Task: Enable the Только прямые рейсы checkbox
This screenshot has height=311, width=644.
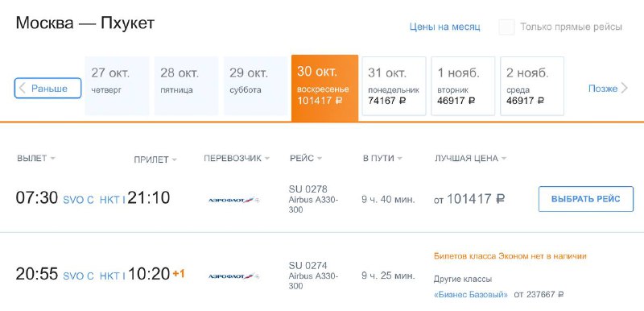Action: click(506, 27)
